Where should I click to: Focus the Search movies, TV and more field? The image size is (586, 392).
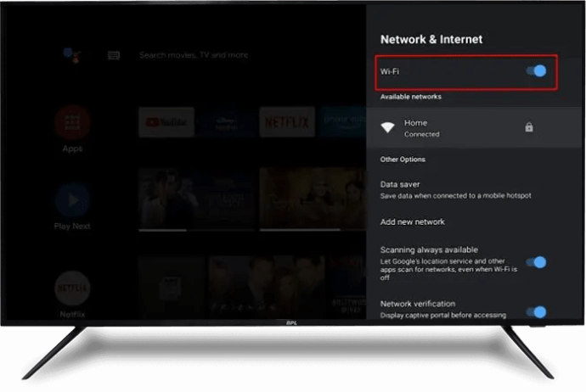click(194, 55)
